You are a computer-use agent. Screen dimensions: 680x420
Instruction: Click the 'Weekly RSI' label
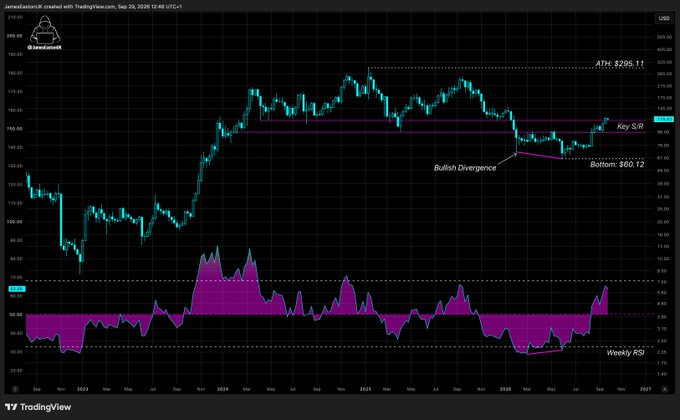625,353
